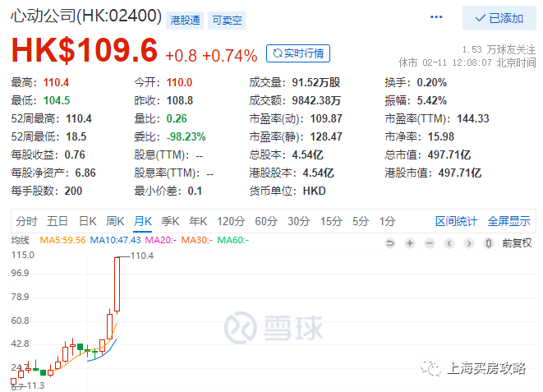Click the HK$109.6 price
Viewport: 543px width, 392px height.
[x=85, y=50]
